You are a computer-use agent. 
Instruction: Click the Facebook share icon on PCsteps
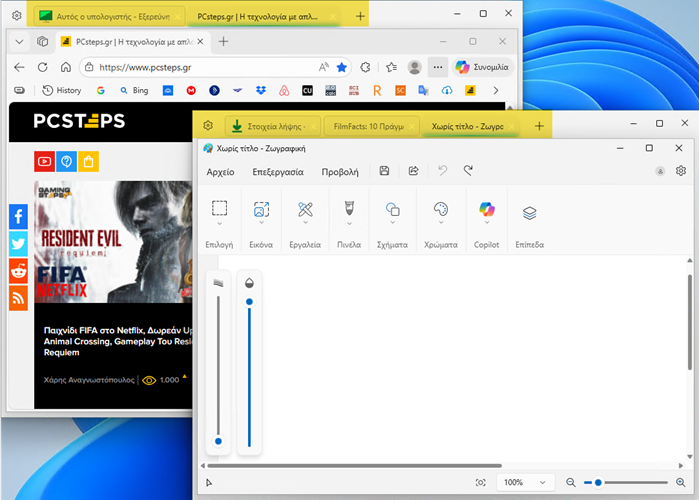(18, 216)
